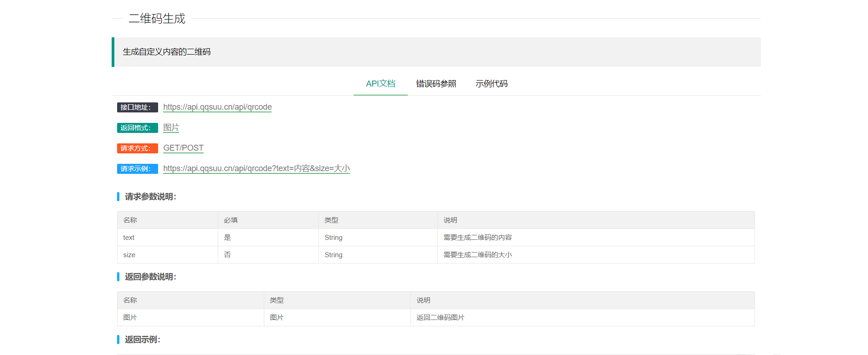This screenshot has height=355, width=868.
Task: Click the orange 请求方式 label badge
Action: click(137, 148)
